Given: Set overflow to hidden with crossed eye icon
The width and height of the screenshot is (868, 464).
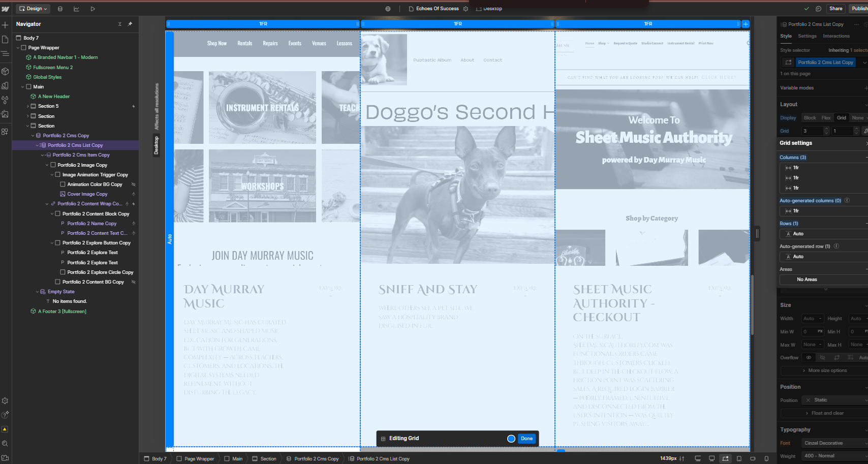Looking at the screenshot, I should 822,358.
